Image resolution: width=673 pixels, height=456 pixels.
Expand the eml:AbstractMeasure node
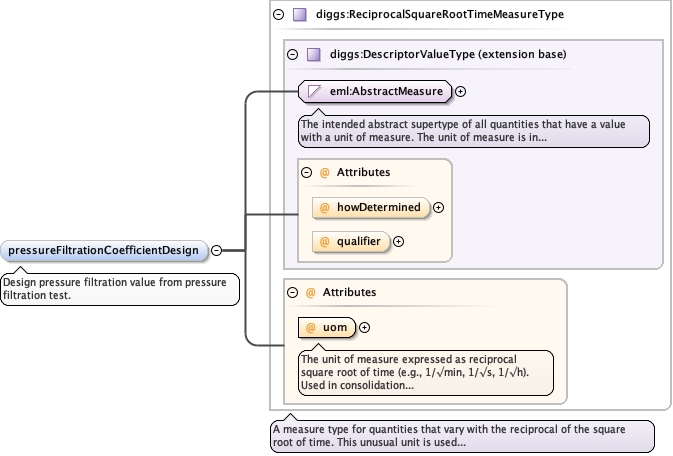[x=461, y=92]
